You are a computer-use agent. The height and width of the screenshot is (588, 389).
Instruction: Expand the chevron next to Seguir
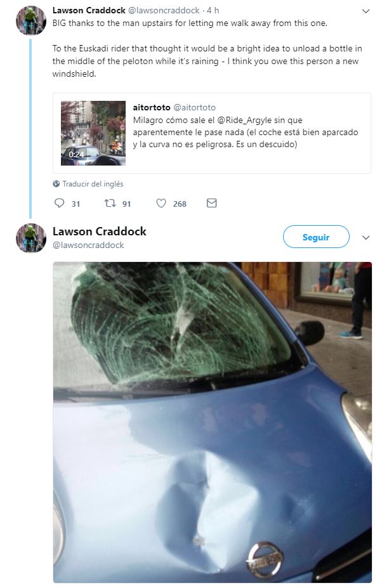(366, 237)
